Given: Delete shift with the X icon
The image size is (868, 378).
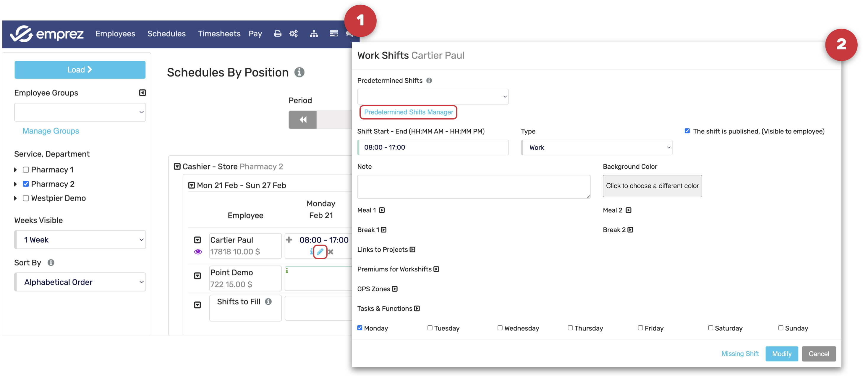Looking at the screenshot, I should (331, 251).
